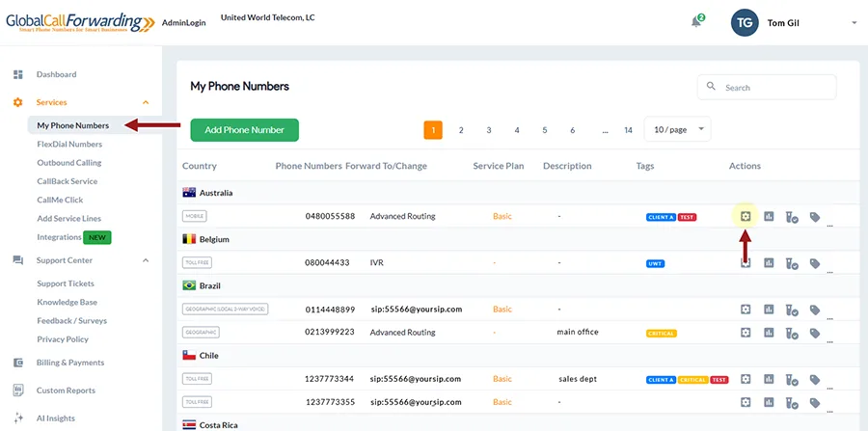Open settings for Brazil number 0114448899
Image resolution: width=868 pixels, height=431 pixels.
point(746,310)
